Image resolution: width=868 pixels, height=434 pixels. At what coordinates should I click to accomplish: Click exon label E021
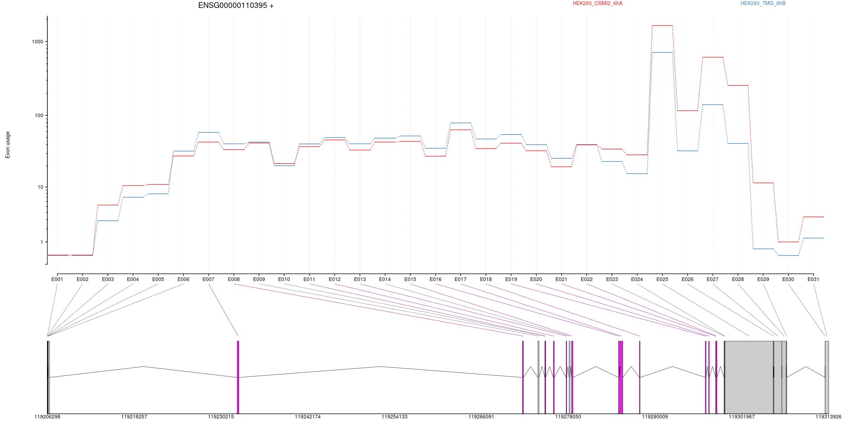[561, 279]
